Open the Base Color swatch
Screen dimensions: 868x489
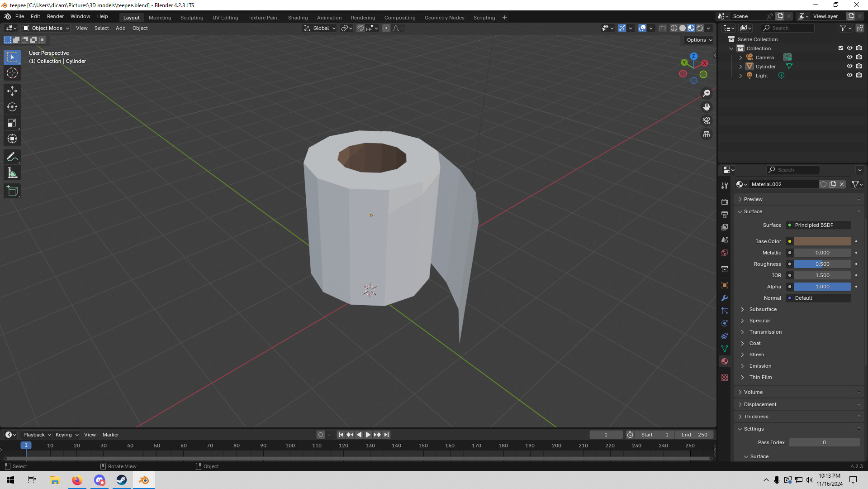pos(822,241)
